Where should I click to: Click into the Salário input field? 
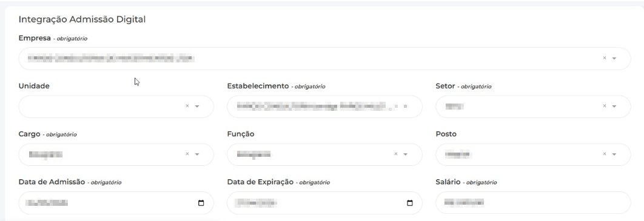533,203
